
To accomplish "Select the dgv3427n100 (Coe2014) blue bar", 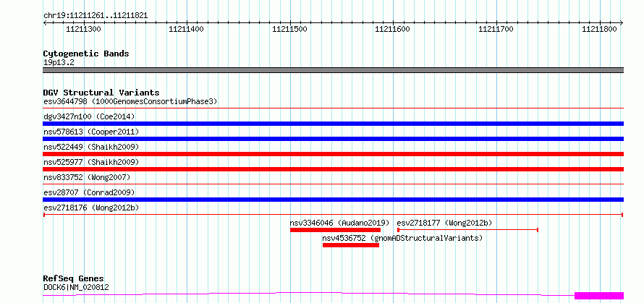I will point(333,124).
